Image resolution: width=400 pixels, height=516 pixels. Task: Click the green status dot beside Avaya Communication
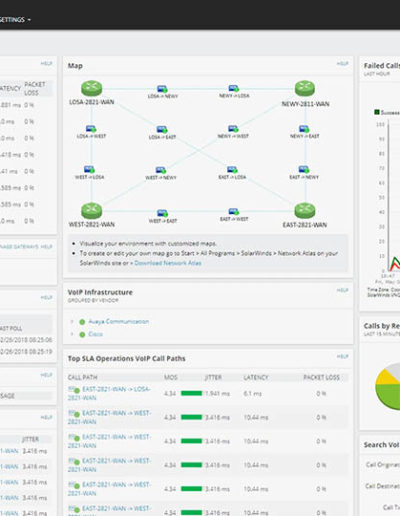82,322
